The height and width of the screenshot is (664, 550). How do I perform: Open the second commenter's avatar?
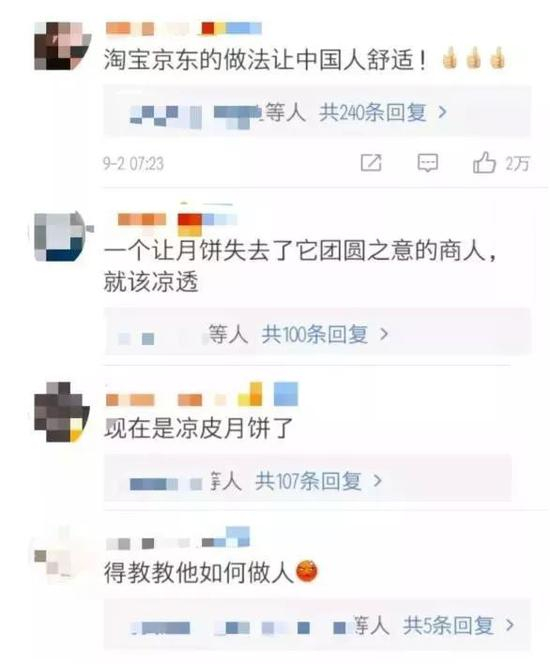(62, 236)
